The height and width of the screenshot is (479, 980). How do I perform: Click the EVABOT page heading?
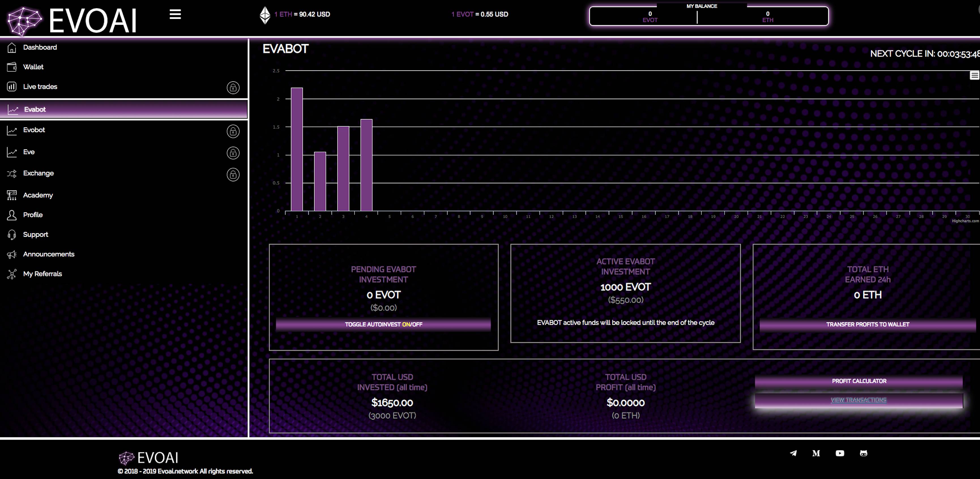(x=286, y=49)
